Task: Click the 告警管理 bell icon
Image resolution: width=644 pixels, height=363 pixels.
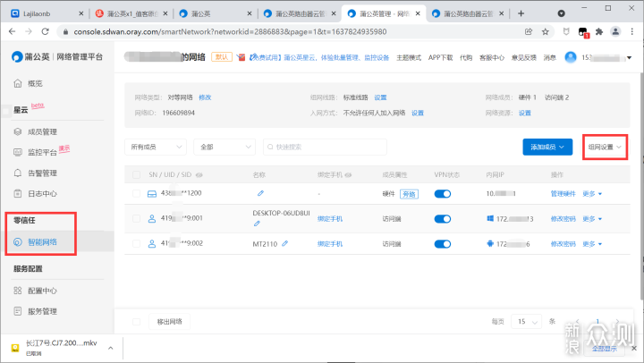Action: [x=18, y=173]
